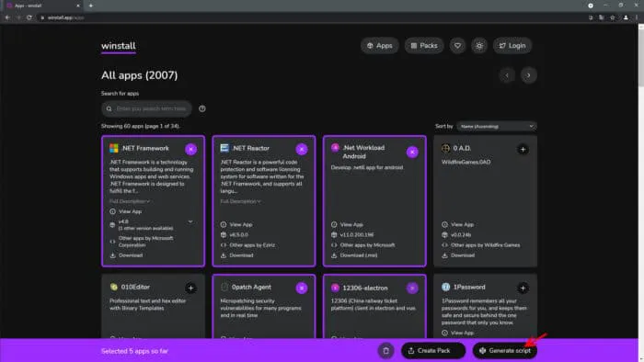Image resolution: width=644 pixels, height=362 pixels.
Task: Reload the page in browser
Action: point(29,17)
